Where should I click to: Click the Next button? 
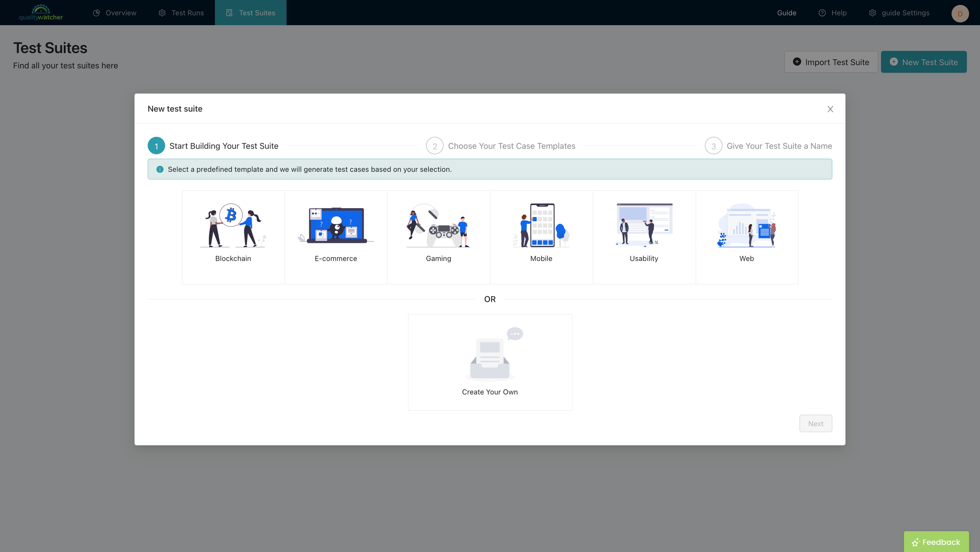816,423
